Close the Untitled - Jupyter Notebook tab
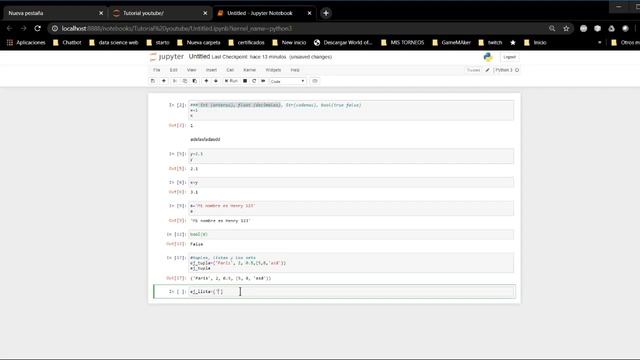The width and height of the screenshot is (640, 360). point(309,13)
